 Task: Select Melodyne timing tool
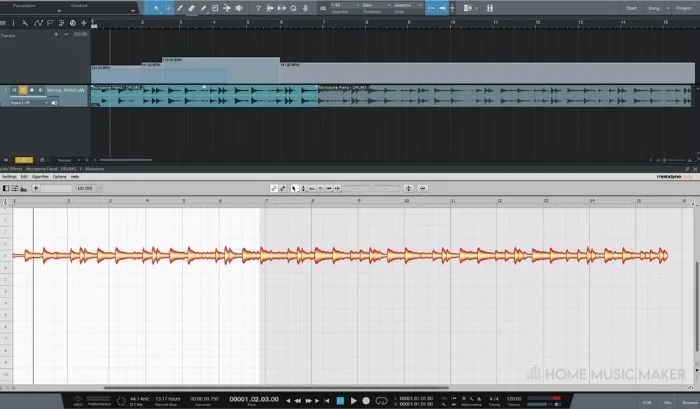pyautogui.click(x=329, y=188)
